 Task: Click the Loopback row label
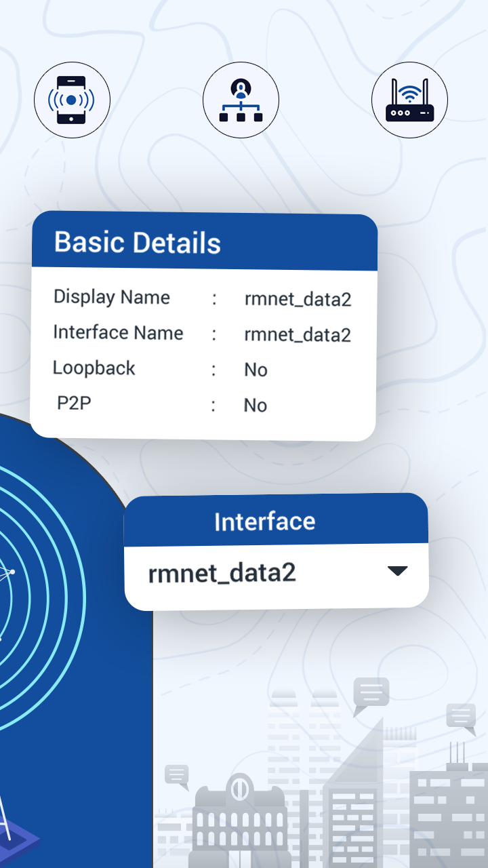[94, 368]
